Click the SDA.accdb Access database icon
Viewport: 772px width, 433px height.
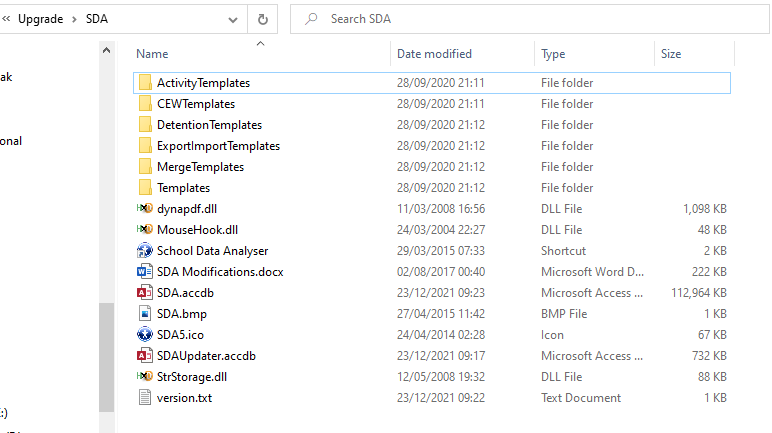(144, 292)
